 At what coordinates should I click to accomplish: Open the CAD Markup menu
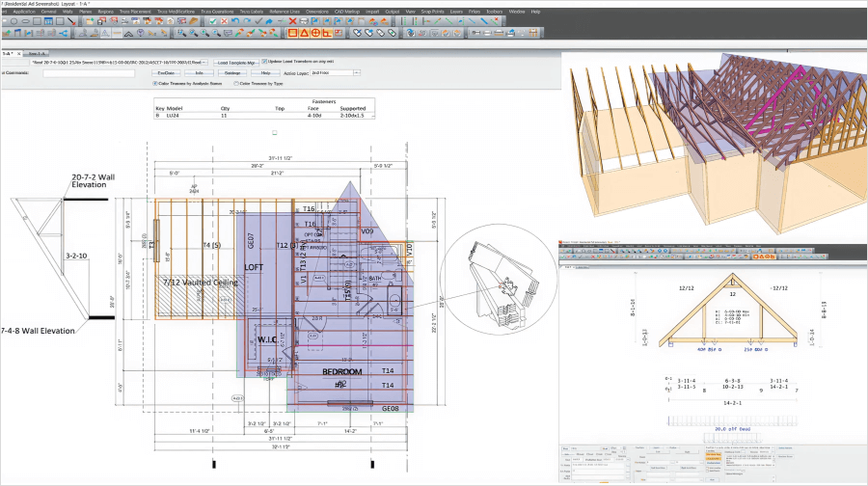pyautogui.click(x=347, y=11)
